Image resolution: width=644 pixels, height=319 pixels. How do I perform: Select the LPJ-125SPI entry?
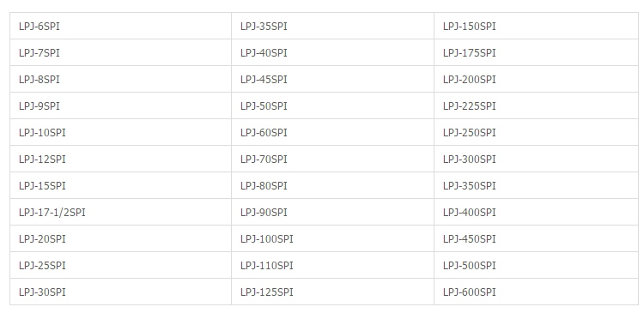pyautogui.click(x=267, y=292)
